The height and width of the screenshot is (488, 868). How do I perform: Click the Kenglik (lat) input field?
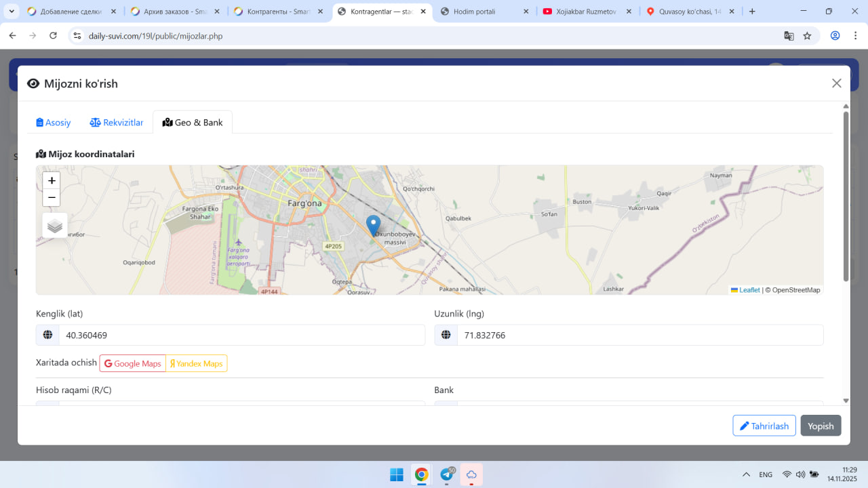click(x=241, y=335)
